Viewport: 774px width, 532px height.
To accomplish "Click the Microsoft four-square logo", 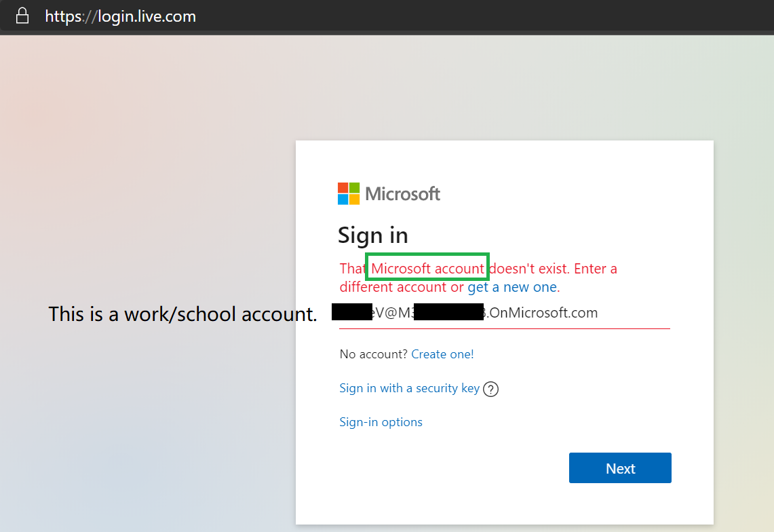I will (x=349, y=193).
